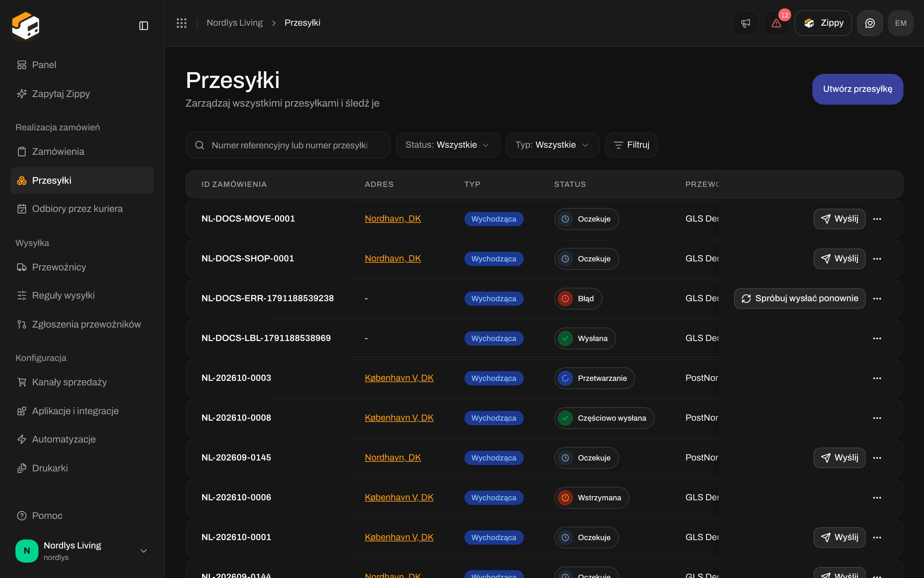The height and width of the screenshot is (578, 924).
Task: Open the more options menu for NL-202610-0003
Action: 877,378
